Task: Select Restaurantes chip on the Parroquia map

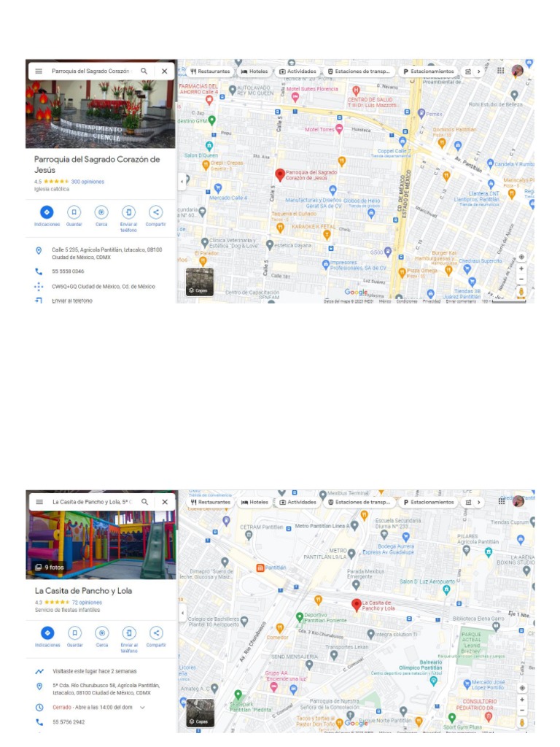Action: 210,71
